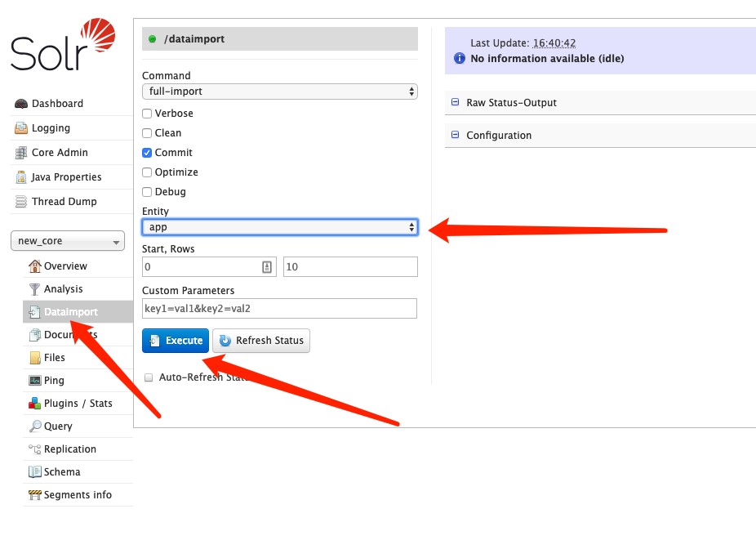Open the Overview page of new_core
The image size is (756, 558).
coord(65,266)
